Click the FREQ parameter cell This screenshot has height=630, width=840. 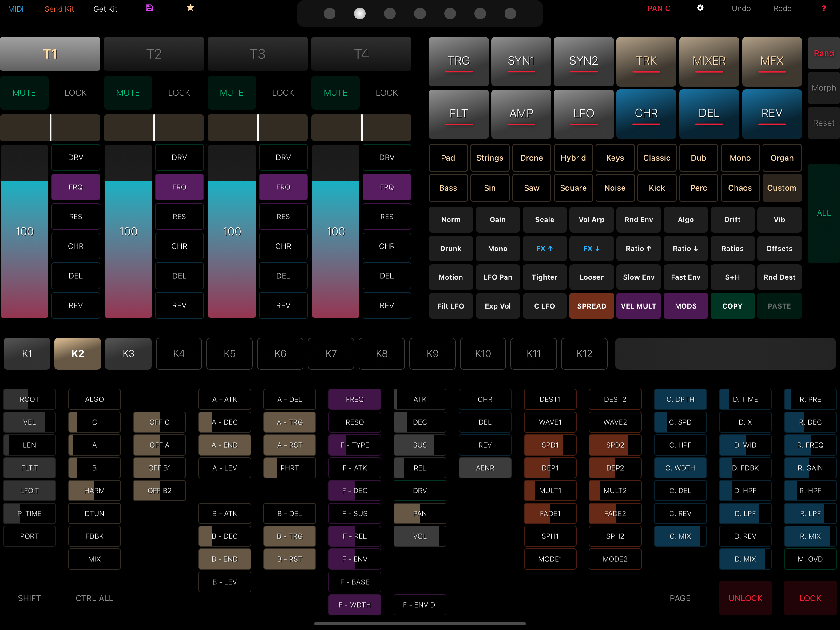(x=354, y=399)
